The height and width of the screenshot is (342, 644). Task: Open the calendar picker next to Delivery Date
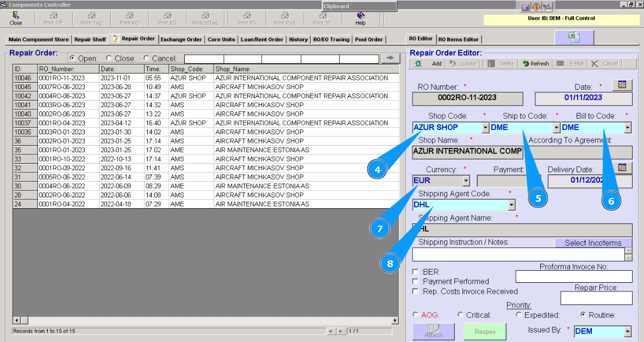click(622, 167)
